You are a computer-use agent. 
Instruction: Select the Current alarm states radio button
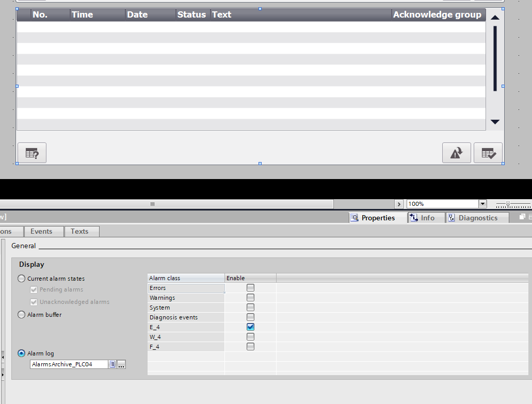pos(21,279)
